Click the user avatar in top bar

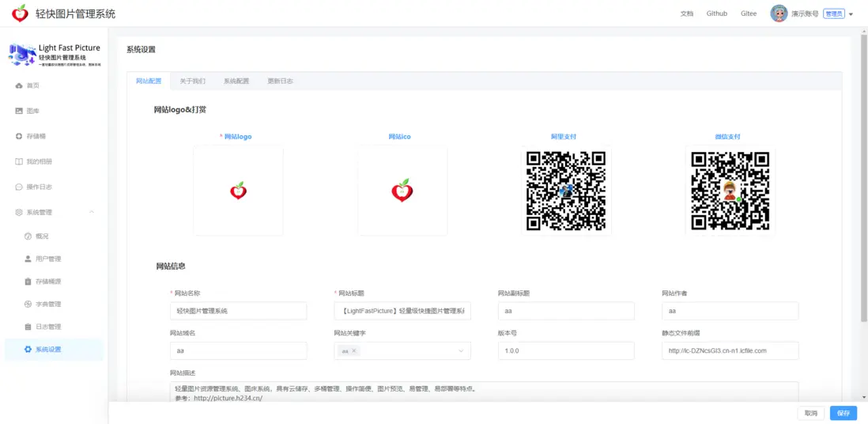(x=779, y=14)
